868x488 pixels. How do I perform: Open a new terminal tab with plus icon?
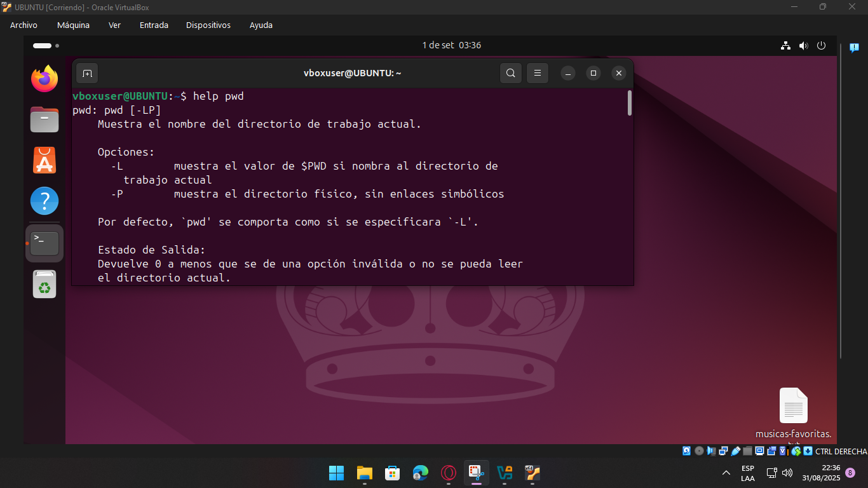(87, 73)
